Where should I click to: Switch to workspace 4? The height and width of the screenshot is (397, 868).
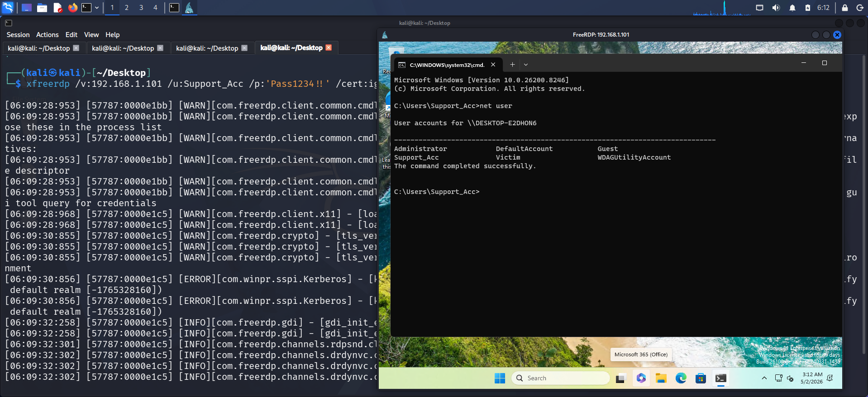155,8
